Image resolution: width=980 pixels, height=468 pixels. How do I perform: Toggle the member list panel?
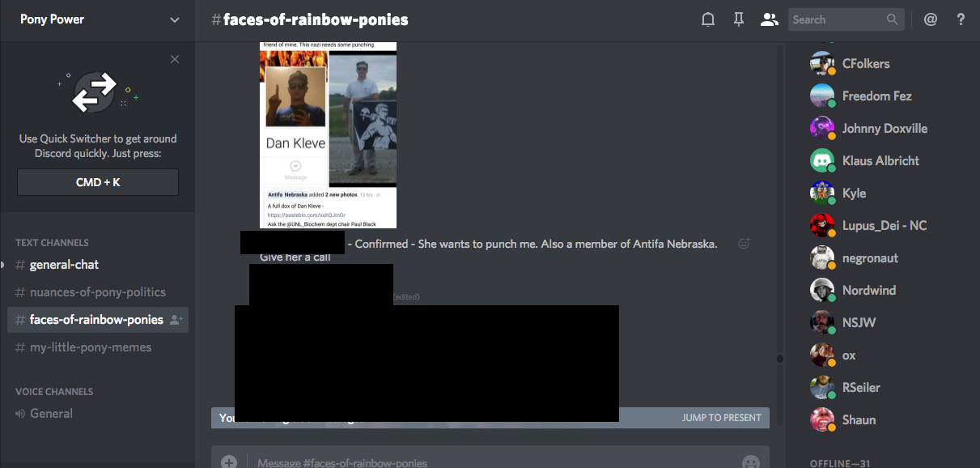[769, 19]
